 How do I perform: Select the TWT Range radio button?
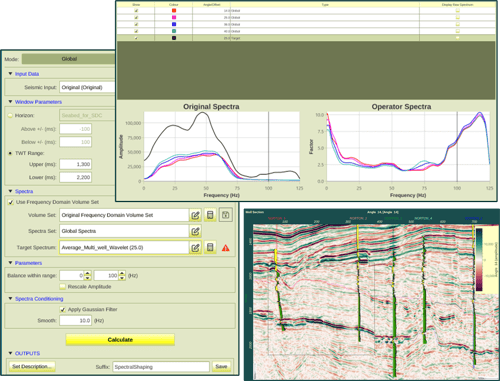10,153
